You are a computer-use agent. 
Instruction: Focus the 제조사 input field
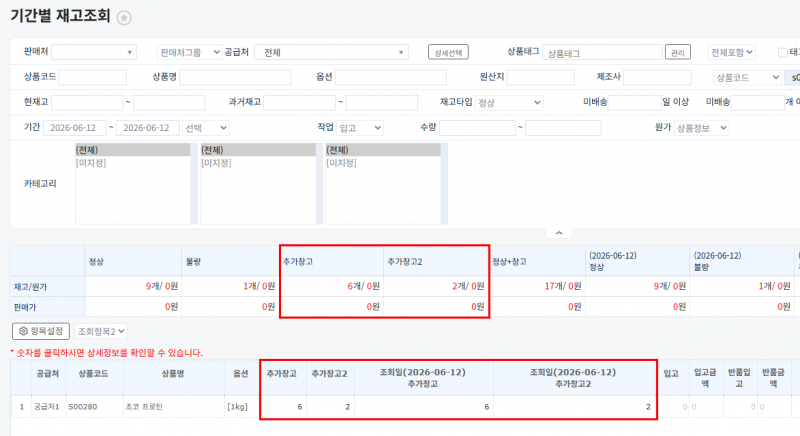[657, 77]
